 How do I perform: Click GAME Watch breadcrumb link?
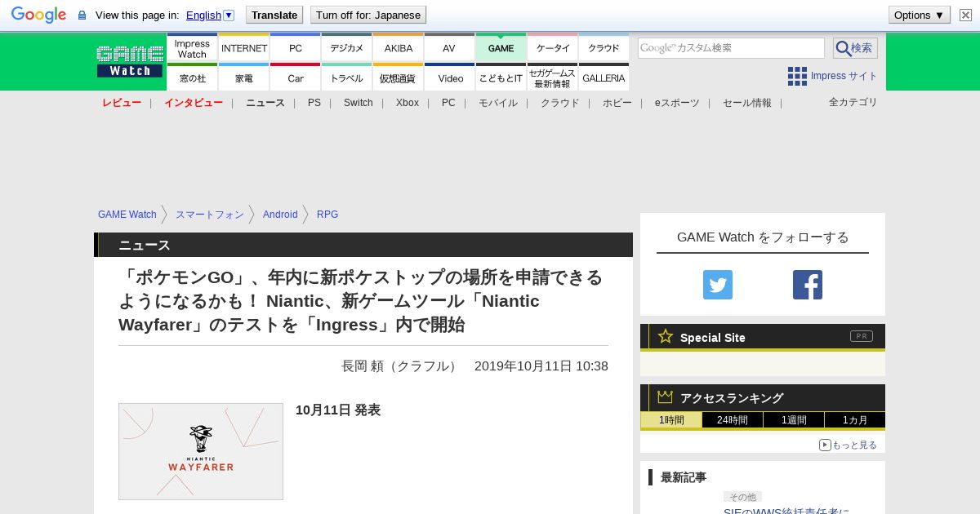click(x=127, y=215)
